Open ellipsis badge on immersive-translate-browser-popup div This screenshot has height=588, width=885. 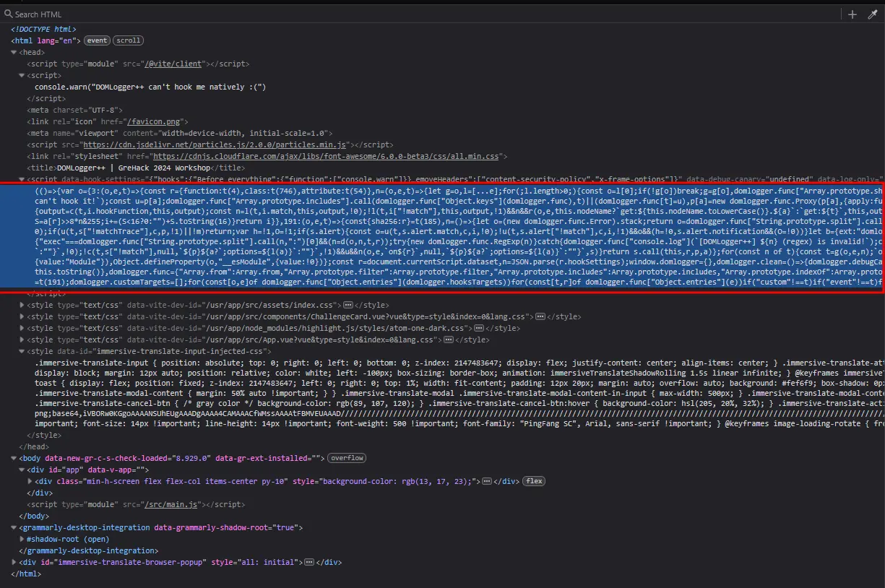point(309,562)
